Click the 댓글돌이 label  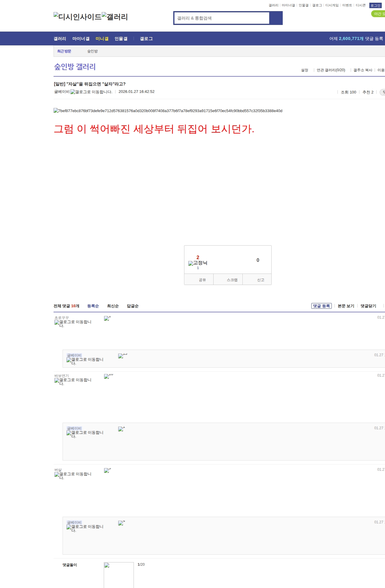tap(70, 565)
